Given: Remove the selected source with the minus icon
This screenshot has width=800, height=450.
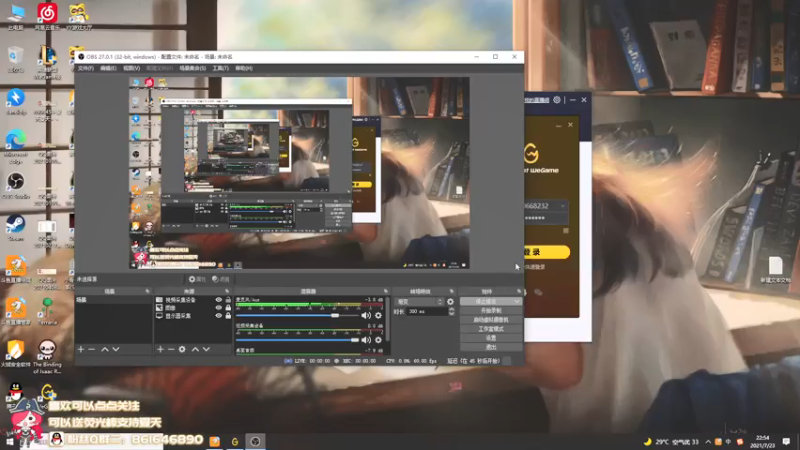Looking at the screenshot, I should [x=171, y=349].
